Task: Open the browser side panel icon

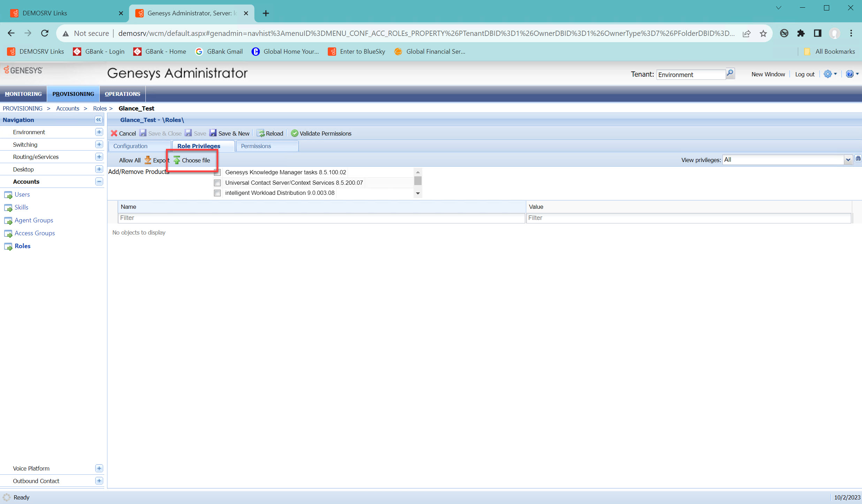Action: point(818,33)
